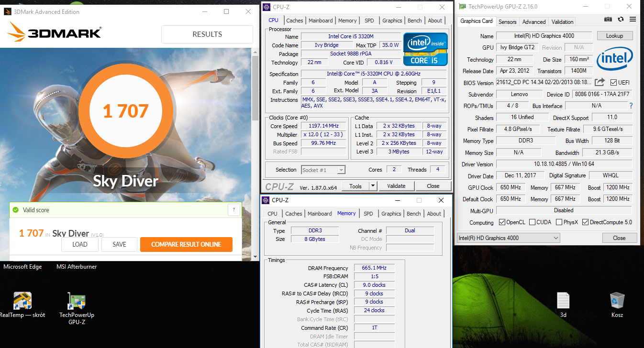Viewport: 644px width, 348px height.
Task: Click the Tools button in CPU-Z
Action: [355, 186]
